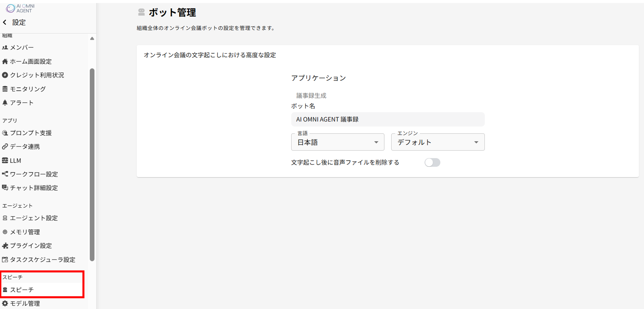This screenshot has height=309, width=644.
Task: Click the house icon for ホーム画面設定
Action: pyautogui.click(x=5, y=61)
